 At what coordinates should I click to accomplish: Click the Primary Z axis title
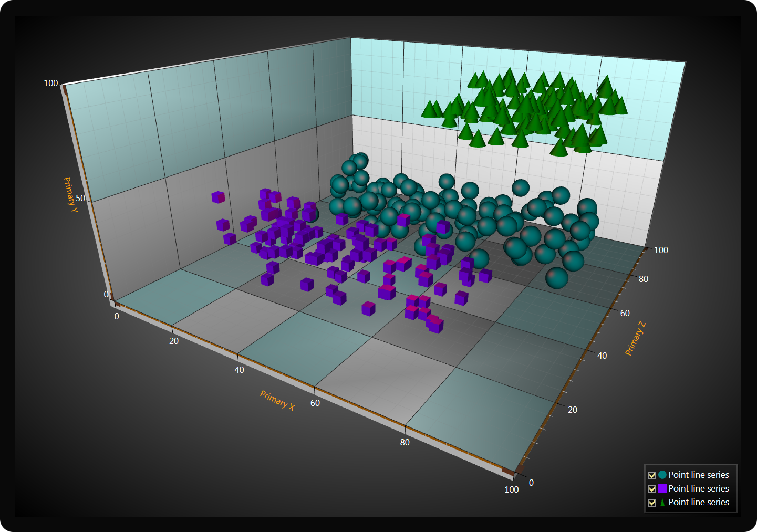[x=635, y=338]
